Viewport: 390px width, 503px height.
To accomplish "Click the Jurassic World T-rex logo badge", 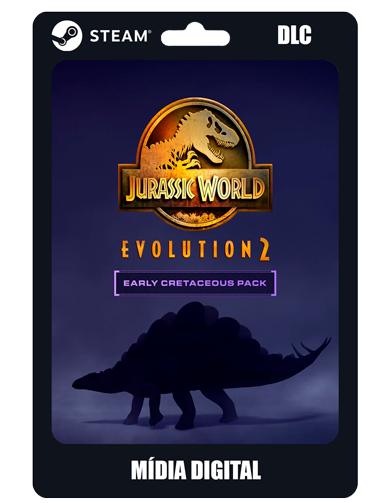I will [195, 163].
